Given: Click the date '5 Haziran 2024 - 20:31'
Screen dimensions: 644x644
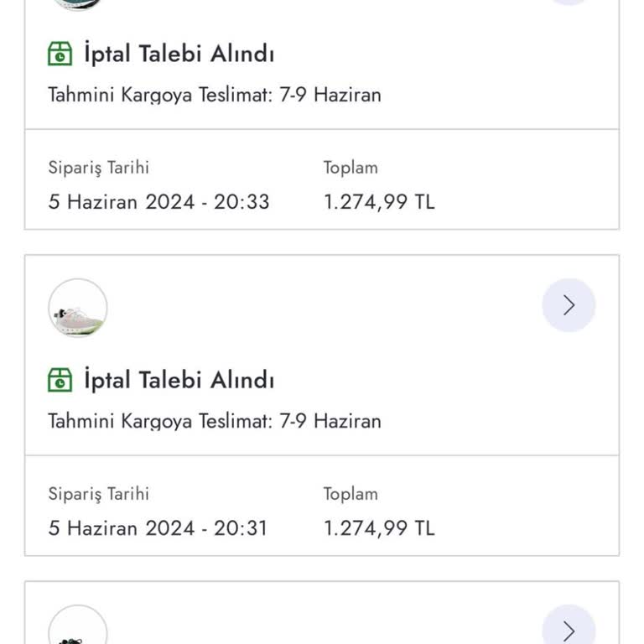Looking at the screenshot, I should [158, 528].
